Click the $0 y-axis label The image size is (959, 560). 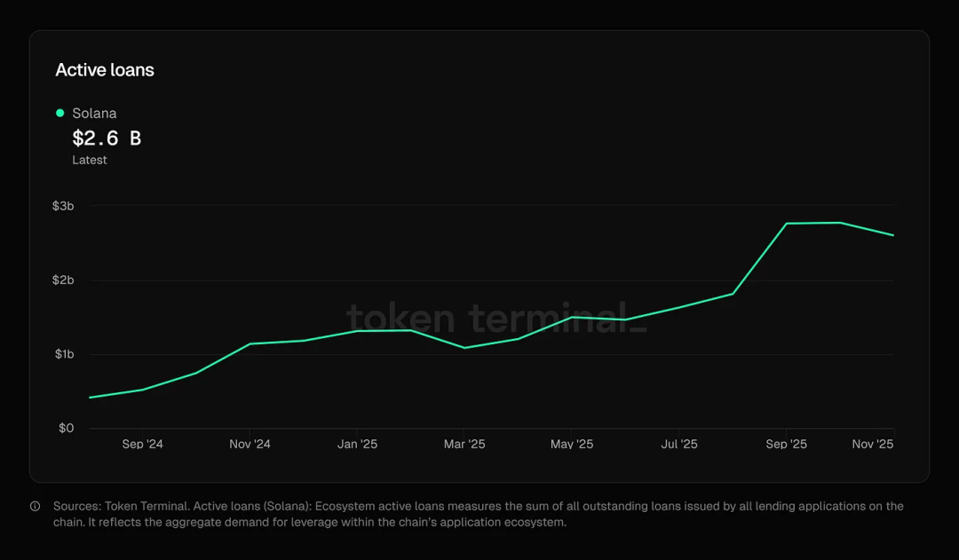pyautogui.click(x=67, y=429)
